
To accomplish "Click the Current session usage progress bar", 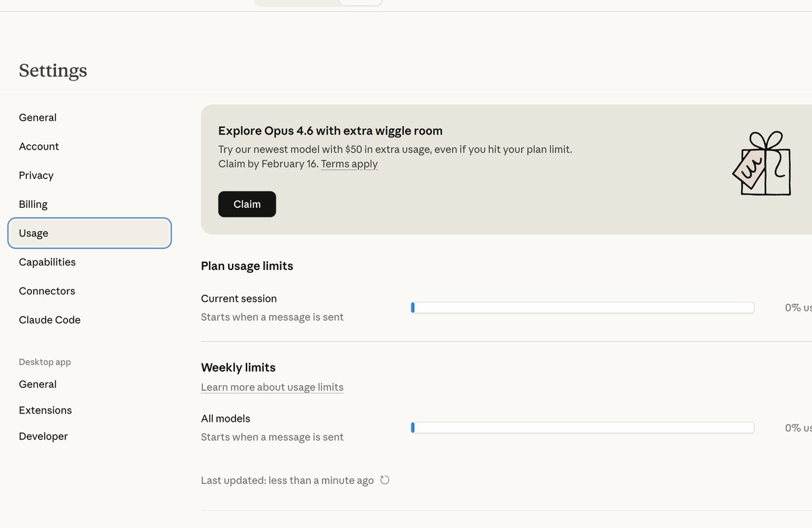I will tap(583, 308).
